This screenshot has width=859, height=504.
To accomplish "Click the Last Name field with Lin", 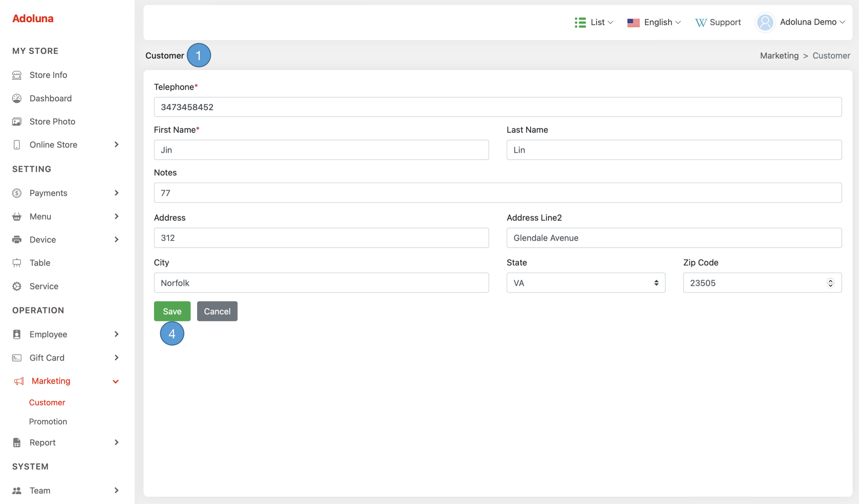I will (x=674, y=150).
